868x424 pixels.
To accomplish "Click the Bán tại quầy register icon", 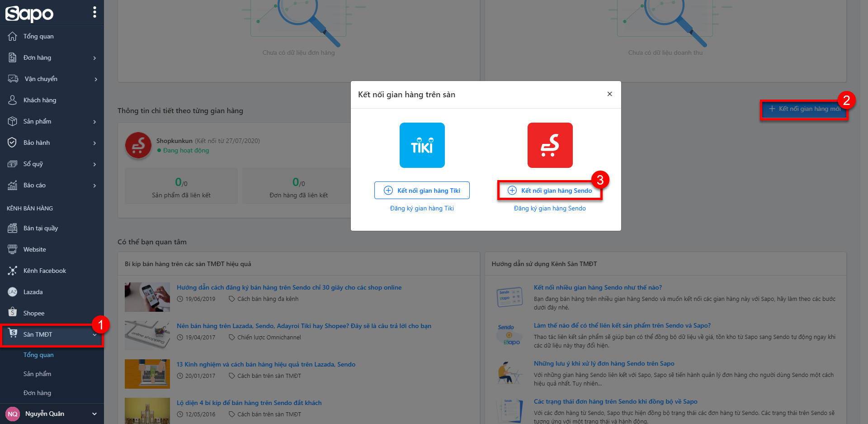I will 13,228.
